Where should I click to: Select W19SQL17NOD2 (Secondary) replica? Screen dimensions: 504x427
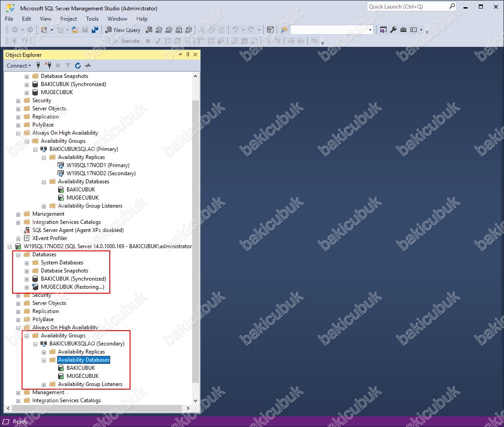coord(101,173)
